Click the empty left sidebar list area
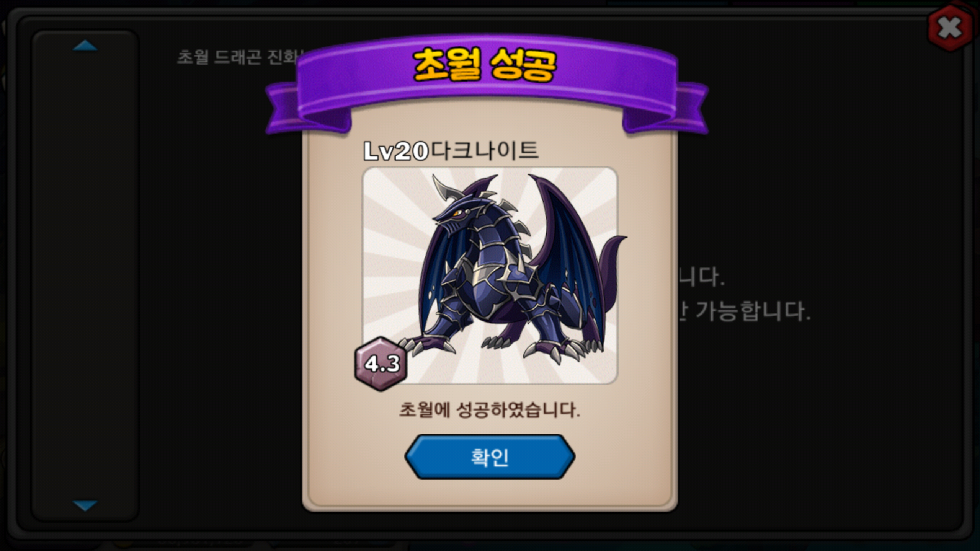This screenshot has height=551, width=980. [x=85, y=275]
